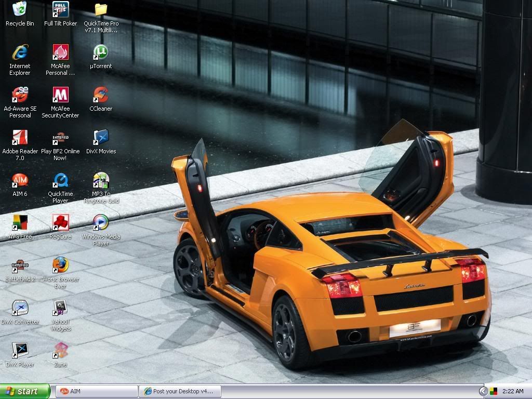Select the AIM 6 desktop shortcut
The image size is (532, 399).
20,180
